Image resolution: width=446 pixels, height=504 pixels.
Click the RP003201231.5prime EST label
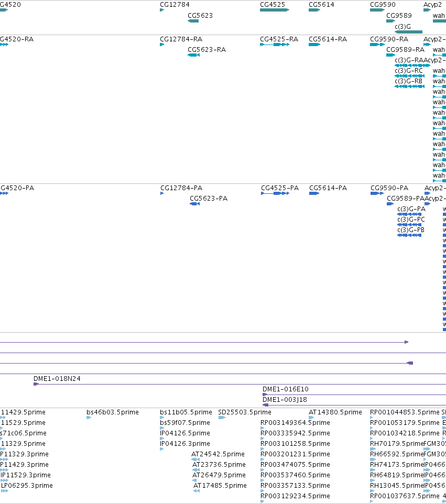coord(295,454)
